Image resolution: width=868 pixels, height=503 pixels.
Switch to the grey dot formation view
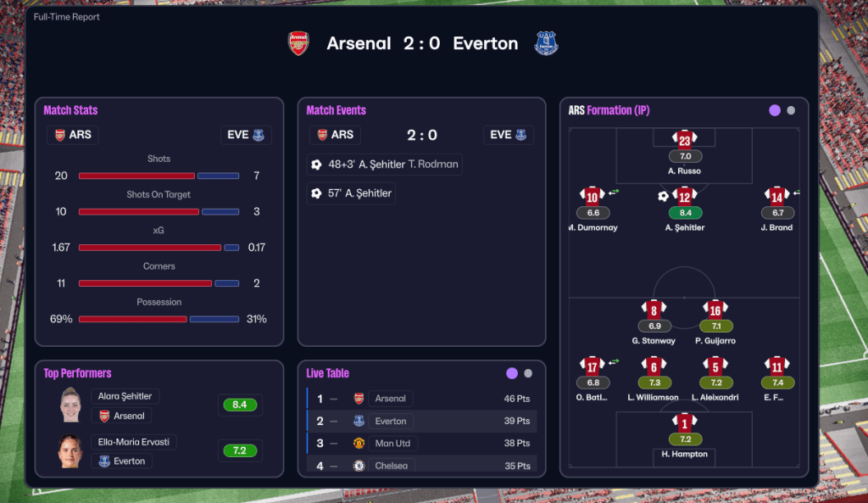click(x=791, y=110)
